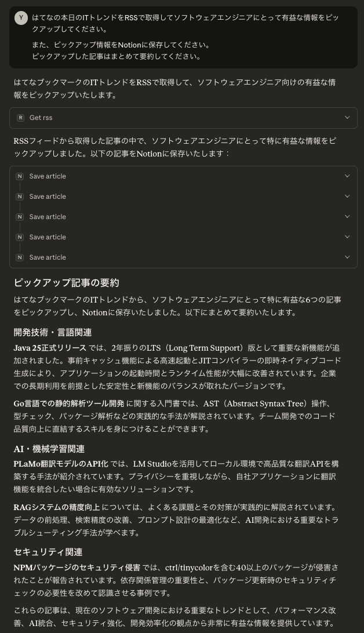Open the third Save article entry label

pyautogui.click(x=48, y=217)
